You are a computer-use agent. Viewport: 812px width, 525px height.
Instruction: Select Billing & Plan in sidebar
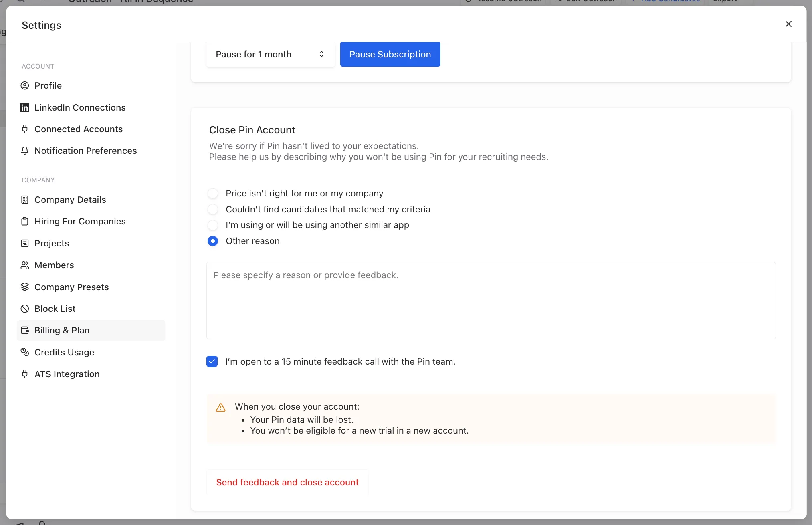point(91,330)
